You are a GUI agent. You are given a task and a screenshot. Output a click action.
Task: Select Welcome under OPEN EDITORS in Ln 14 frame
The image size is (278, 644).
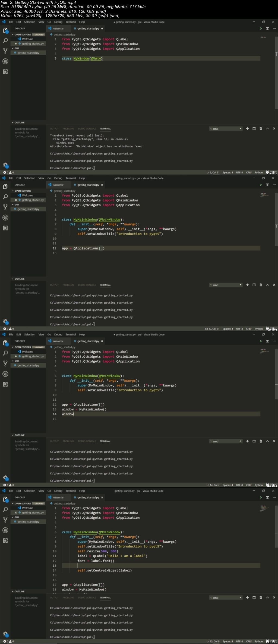click(x=28, y=352)
